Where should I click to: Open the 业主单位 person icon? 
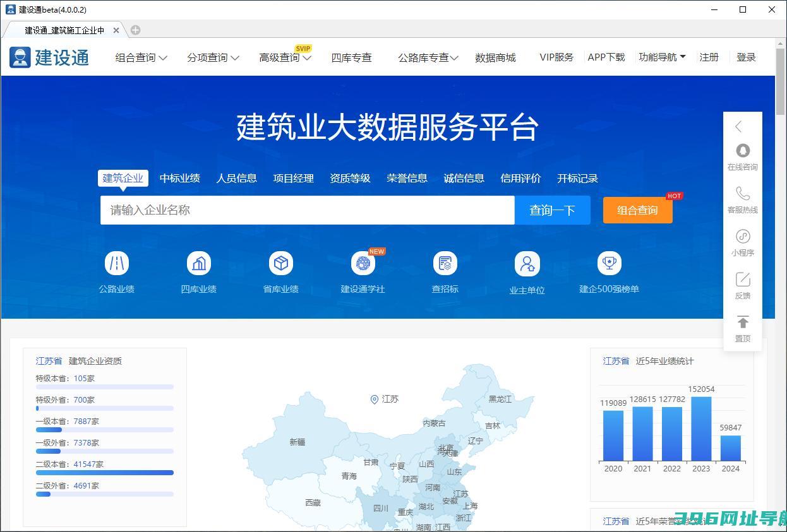(x=527, y=264)
